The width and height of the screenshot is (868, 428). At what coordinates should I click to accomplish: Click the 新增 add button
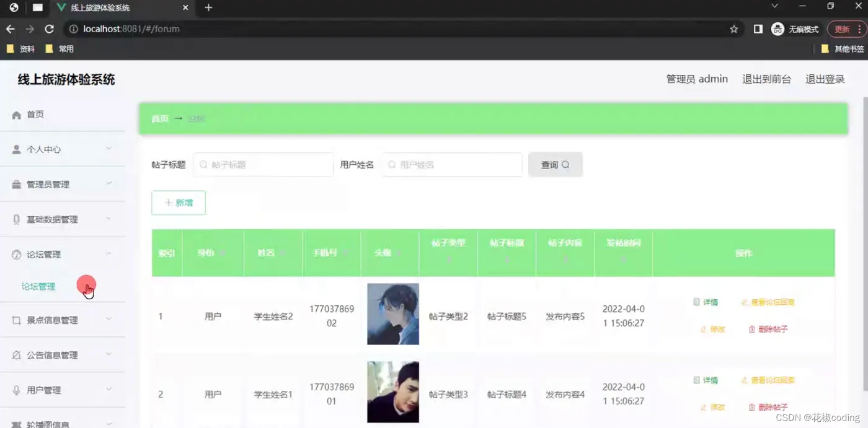pos(179,203)
